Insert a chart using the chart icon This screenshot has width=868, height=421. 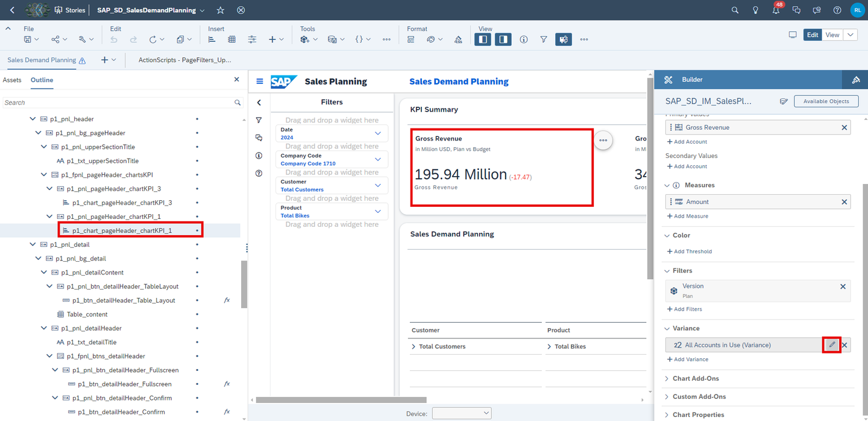(x=212, y=39)
